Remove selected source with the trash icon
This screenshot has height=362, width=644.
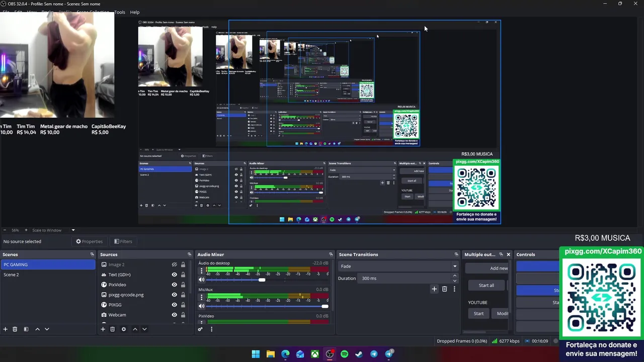(112, 329)
